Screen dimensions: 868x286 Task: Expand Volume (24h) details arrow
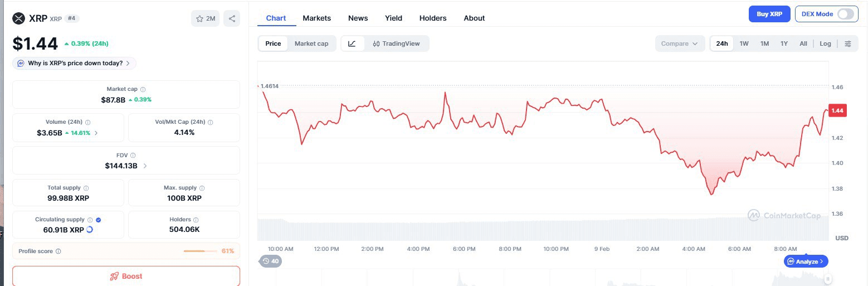(x=96, y=133)
